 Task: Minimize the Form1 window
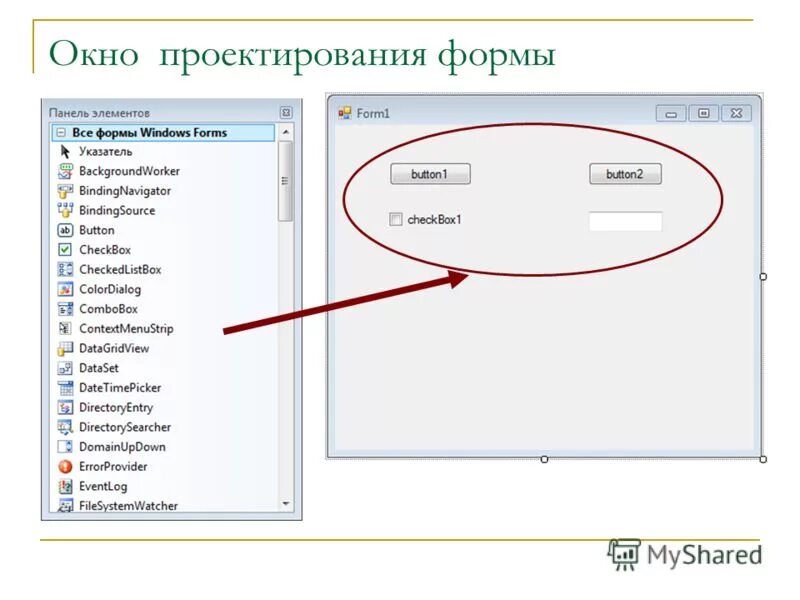(671, 113)
